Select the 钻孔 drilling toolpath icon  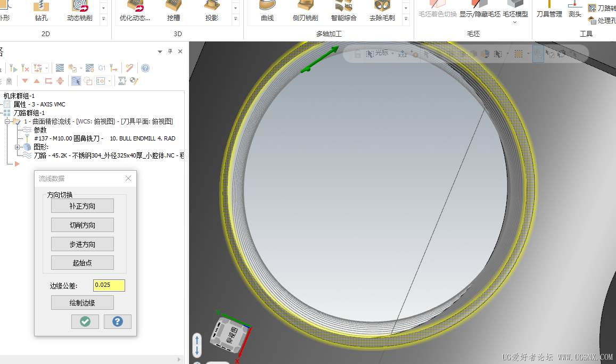click(x=40, y=11)
